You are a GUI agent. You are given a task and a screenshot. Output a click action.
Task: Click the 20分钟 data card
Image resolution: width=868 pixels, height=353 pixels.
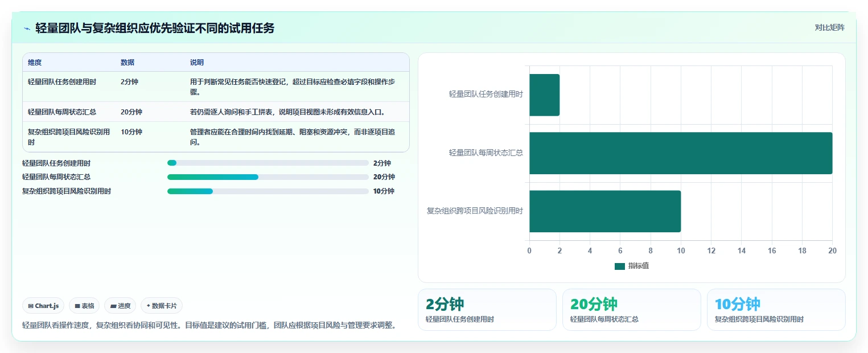[632, 310]
